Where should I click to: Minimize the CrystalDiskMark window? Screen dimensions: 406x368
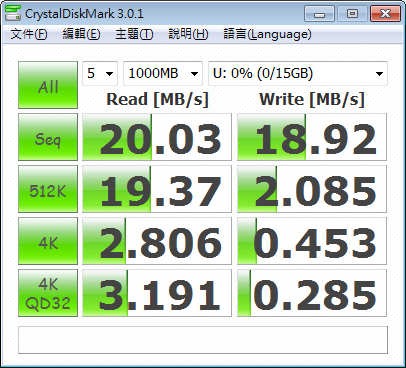[319, 14]
